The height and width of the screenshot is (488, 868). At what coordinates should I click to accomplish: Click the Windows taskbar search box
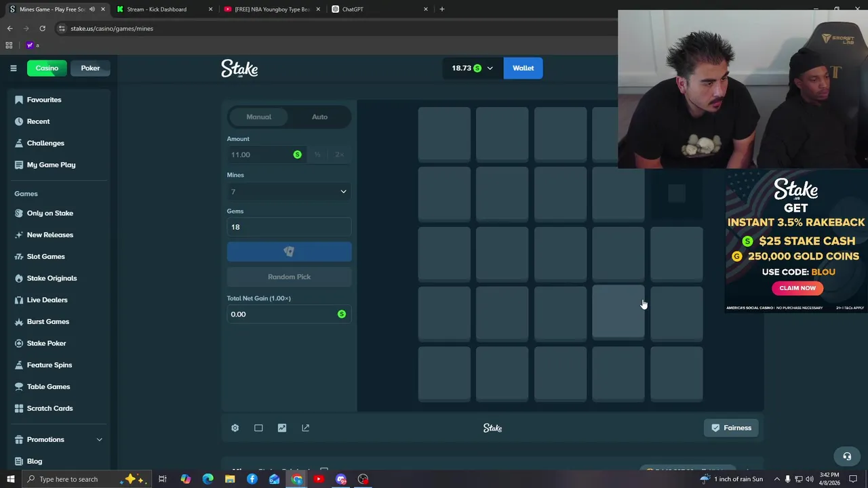pyautogui.click(x=88, y=479)
